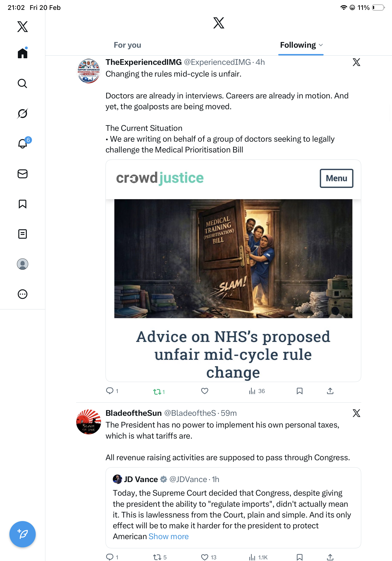Expand the Following tab dropdown chevron
This screenshot has width=392, height=561.
pyautogui.click(x=321, y=45)
